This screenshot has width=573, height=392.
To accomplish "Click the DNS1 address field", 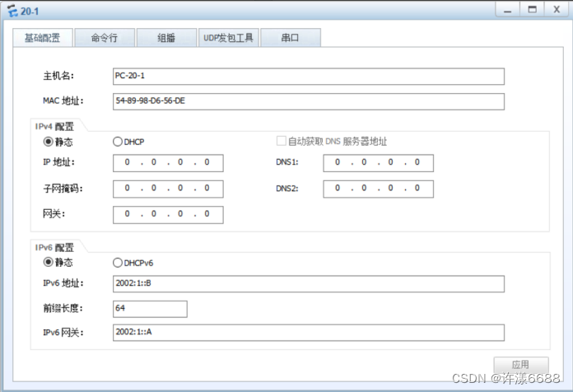I will tap(378, 163).
